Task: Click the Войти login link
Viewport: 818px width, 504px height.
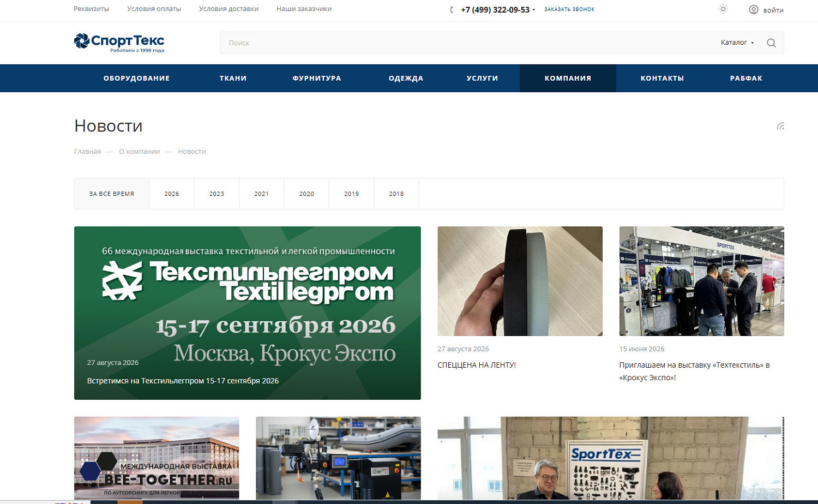Action: (773, 10)
